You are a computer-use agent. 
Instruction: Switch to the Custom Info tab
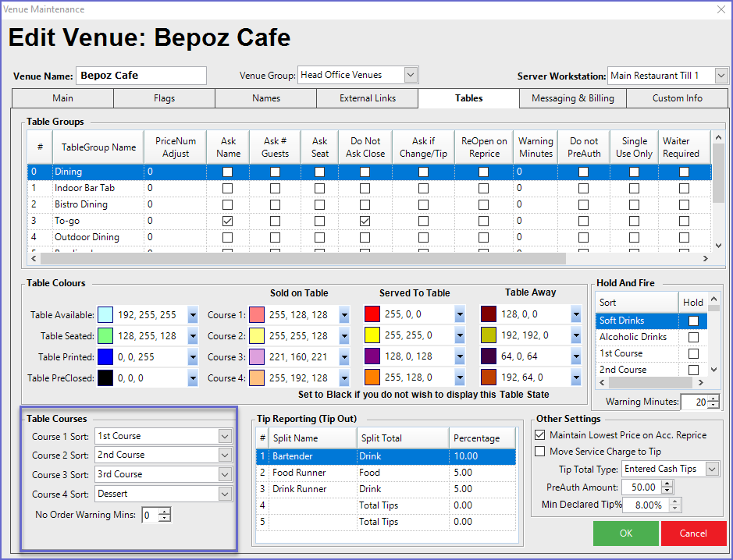(677, 98)
